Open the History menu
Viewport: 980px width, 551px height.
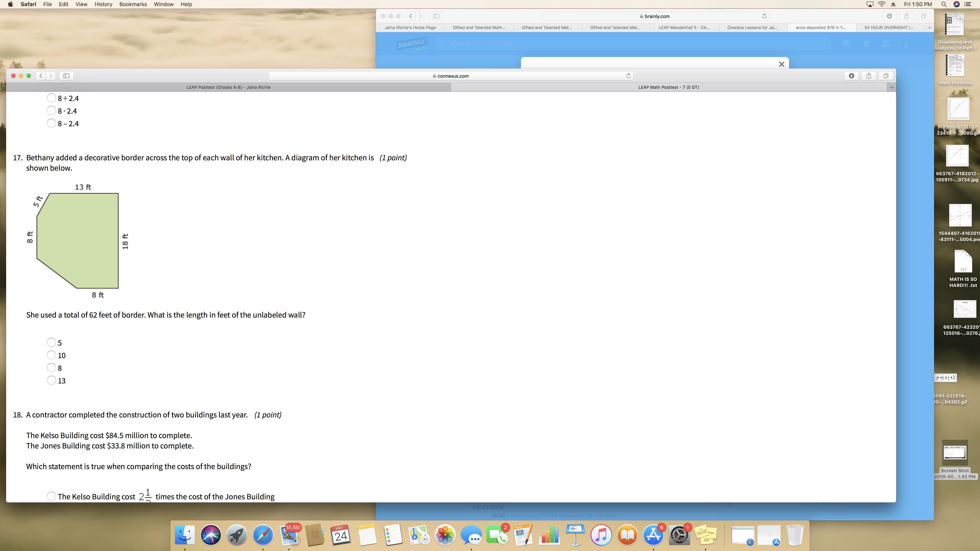[x=103, y=4]
